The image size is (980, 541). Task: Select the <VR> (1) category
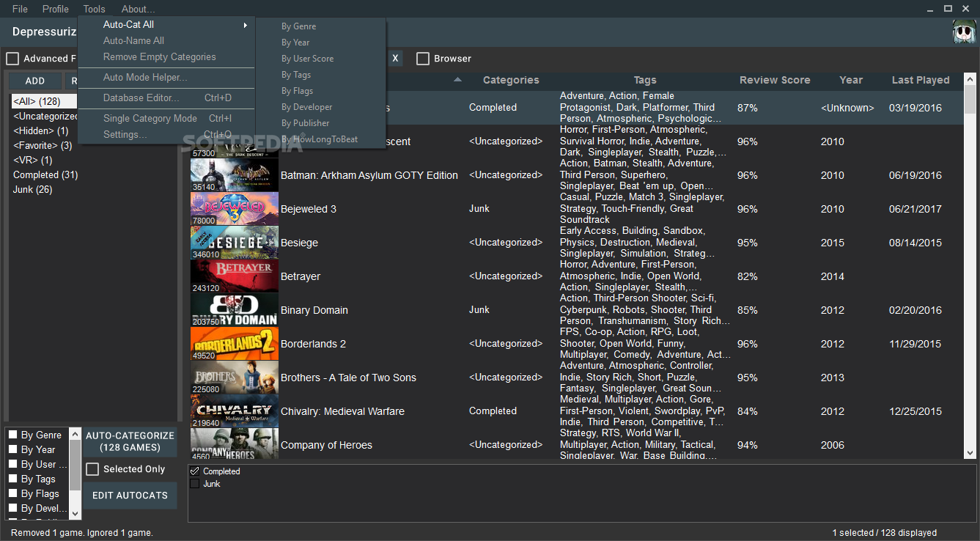click(x=33, y=161)
